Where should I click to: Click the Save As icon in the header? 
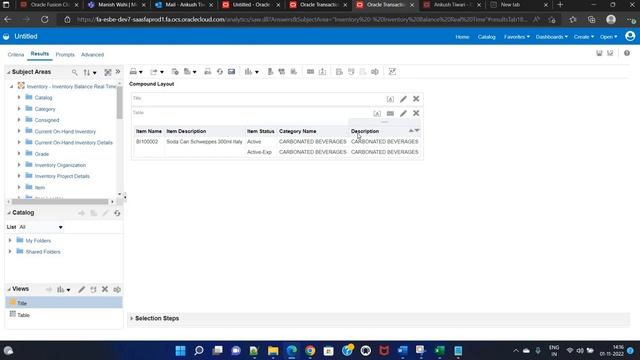click(x=610, y=53)
